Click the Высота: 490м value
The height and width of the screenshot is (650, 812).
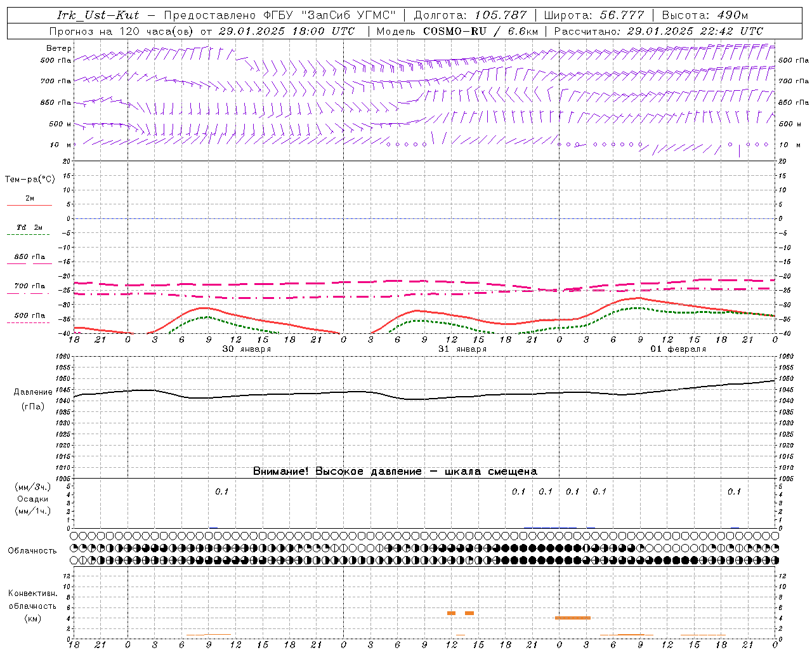(705, 15)
